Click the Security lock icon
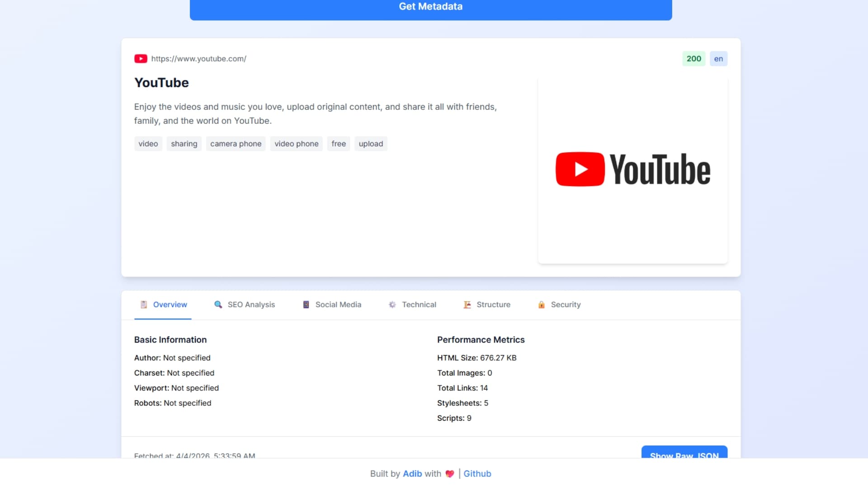868x488 pixels. (541, 305)
